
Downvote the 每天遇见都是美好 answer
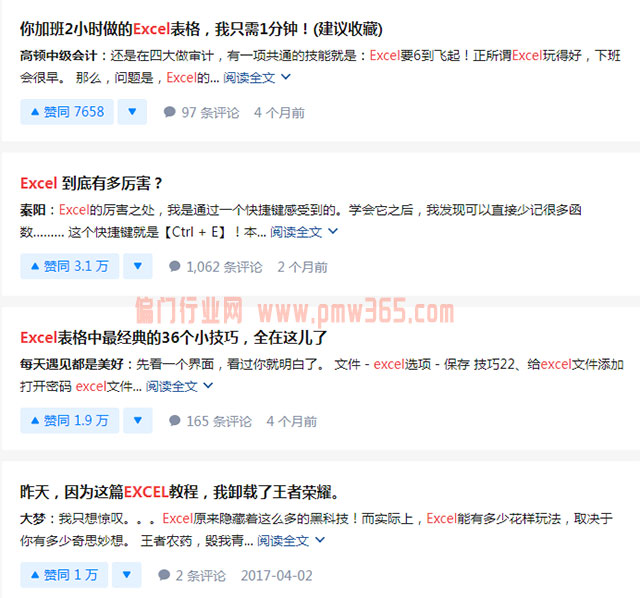click(x=138, y=420)
